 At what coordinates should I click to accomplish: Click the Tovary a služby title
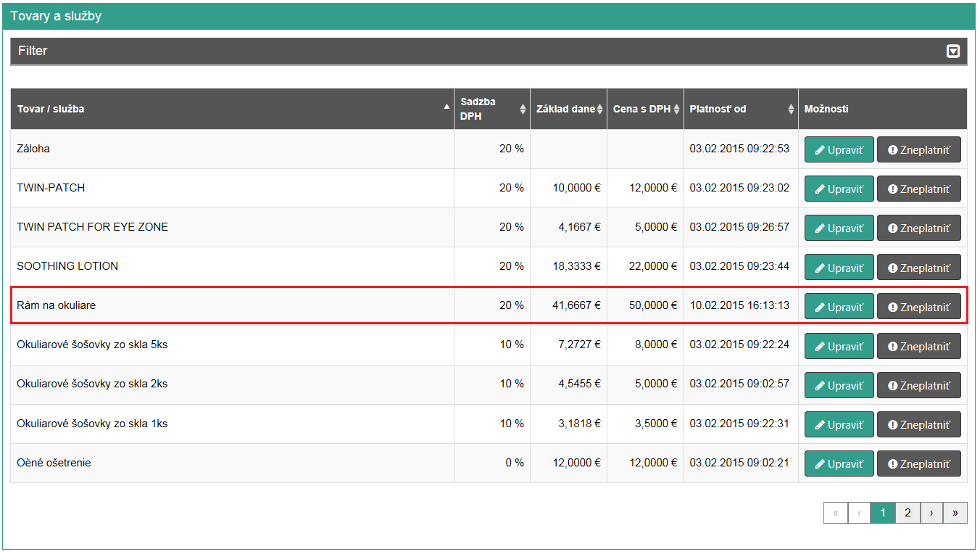[56, 16]
